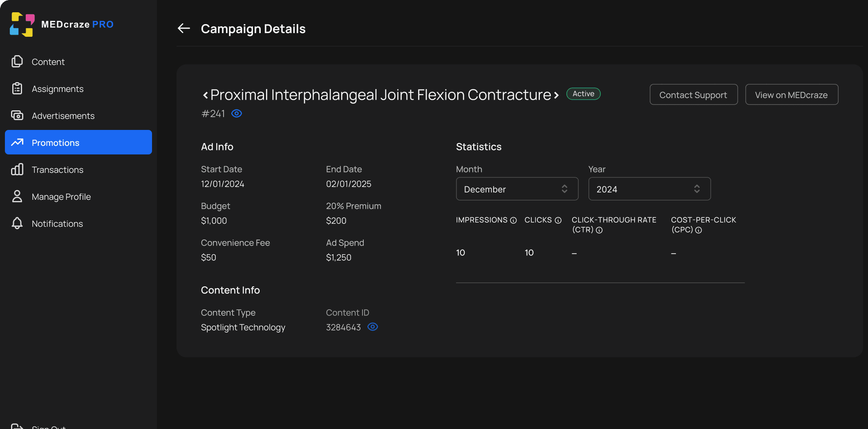The image size is (868, 429).
Task: Click the Manage Profile person icon
Action: point(17,196)
